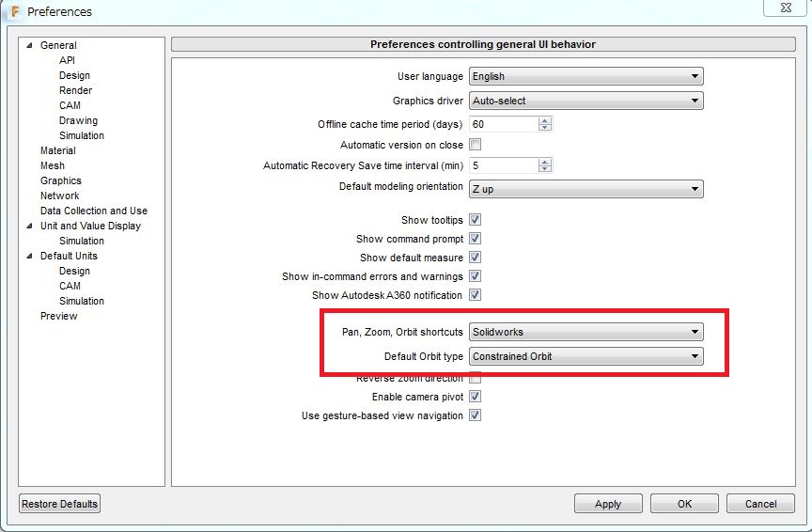Increase offline cache time period spinner

[545, 120]
